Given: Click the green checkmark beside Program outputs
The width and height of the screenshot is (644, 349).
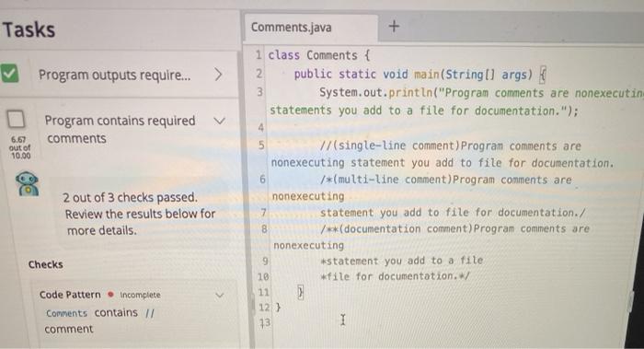Looking at the screenshot, I should point(9,74).
